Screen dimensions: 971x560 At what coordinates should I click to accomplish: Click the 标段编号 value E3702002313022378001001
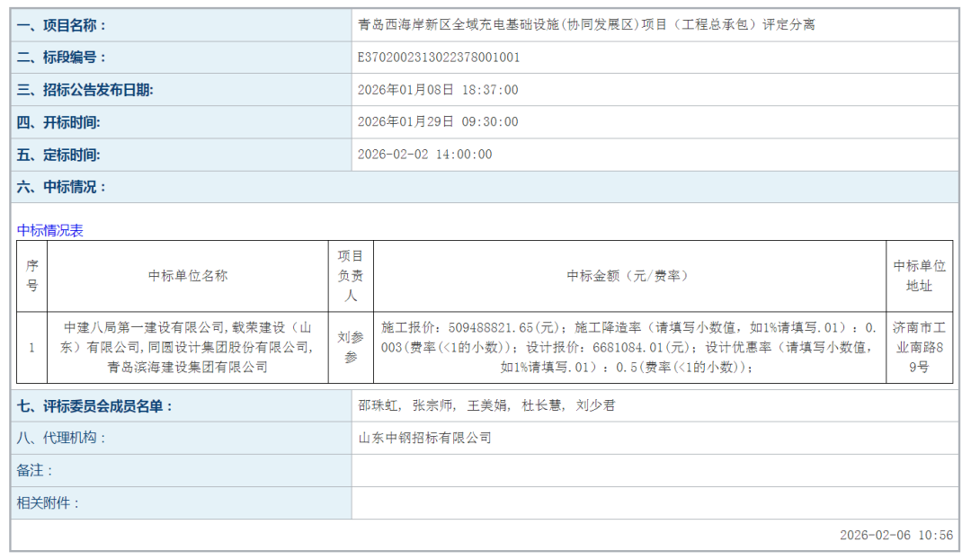point(439,58)
